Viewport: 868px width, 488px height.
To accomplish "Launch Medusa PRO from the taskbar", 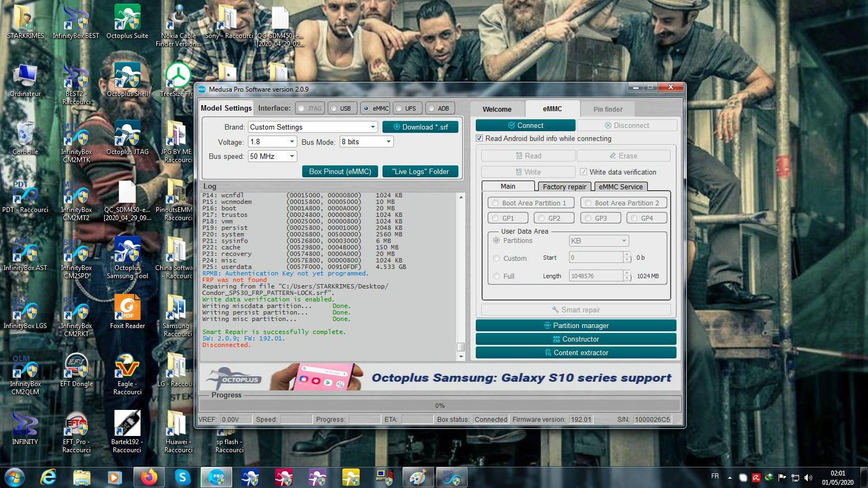I will [x=216, y=477].
